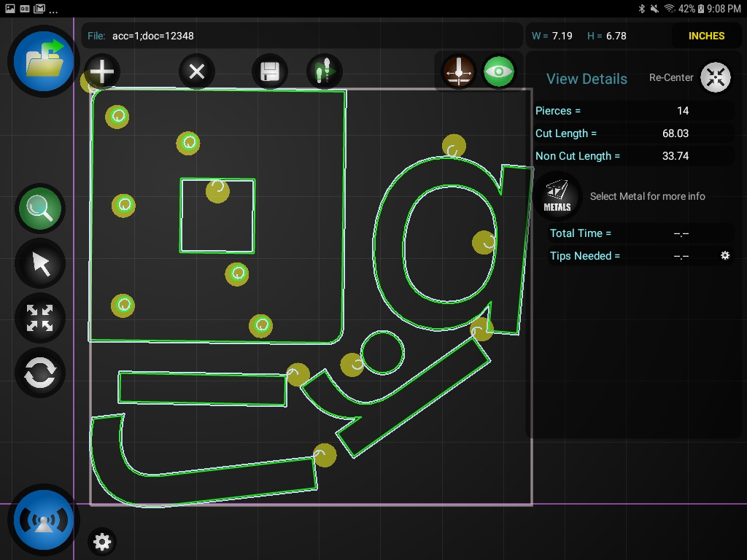Tap pierce point inside the small square
Screen dimensions: 747x560
(x=217, y=191)
